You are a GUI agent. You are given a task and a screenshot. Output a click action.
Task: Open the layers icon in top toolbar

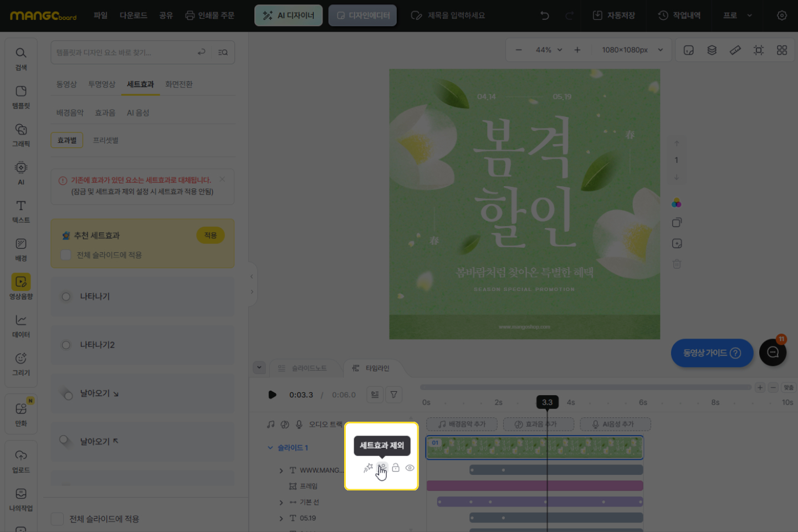[712, 50]
